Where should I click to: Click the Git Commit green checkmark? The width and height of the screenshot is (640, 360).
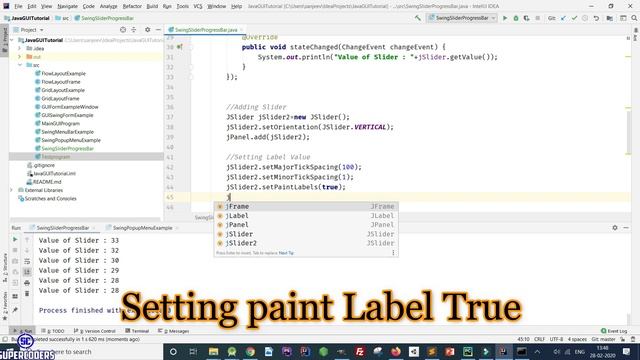coord(574,18)
